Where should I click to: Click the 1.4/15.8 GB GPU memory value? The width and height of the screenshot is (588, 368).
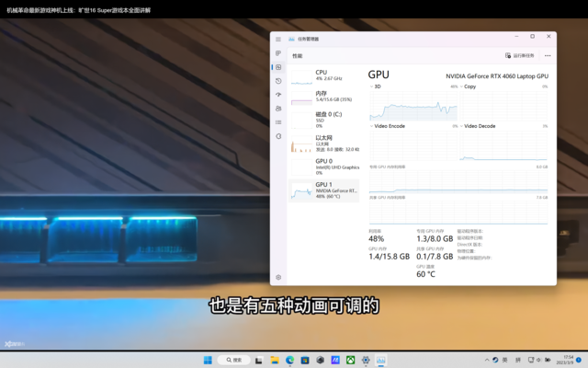click(x=389, y=257)
